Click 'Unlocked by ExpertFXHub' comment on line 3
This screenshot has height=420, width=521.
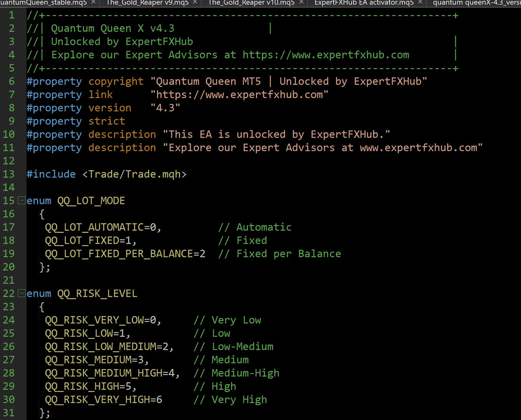coord(122,42)
